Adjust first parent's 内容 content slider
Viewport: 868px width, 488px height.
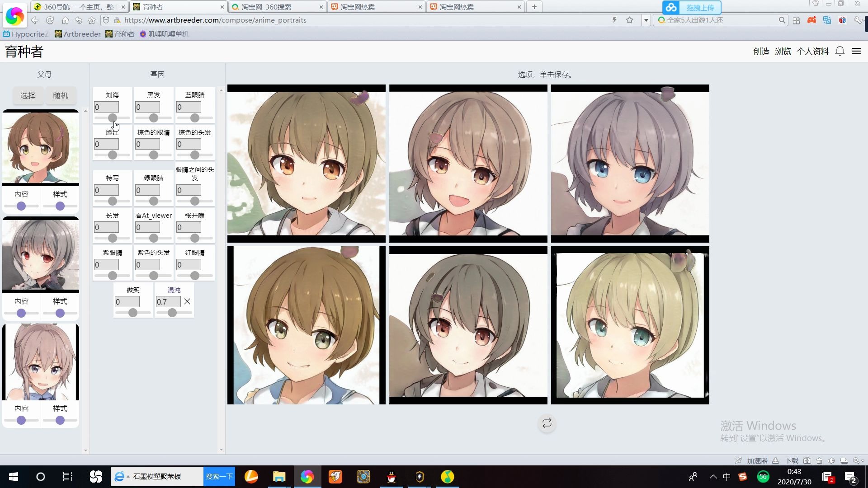(21, 206)
